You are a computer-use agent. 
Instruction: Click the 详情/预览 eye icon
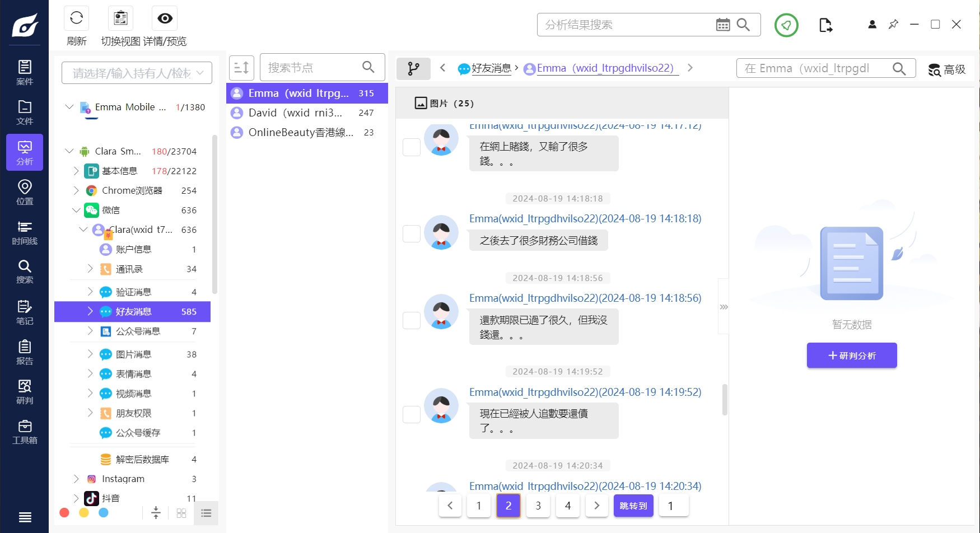click(x=164, y=18)
